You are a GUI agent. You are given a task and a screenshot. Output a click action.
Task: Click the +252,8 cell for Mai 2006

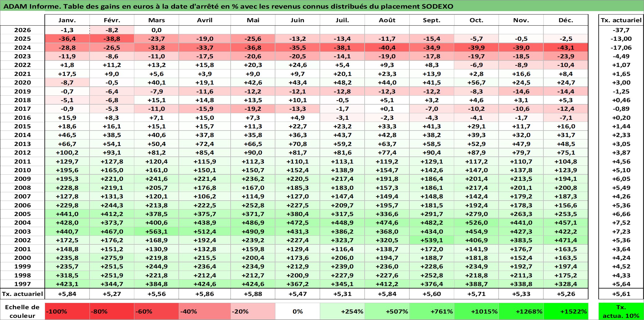coord(253,205)
